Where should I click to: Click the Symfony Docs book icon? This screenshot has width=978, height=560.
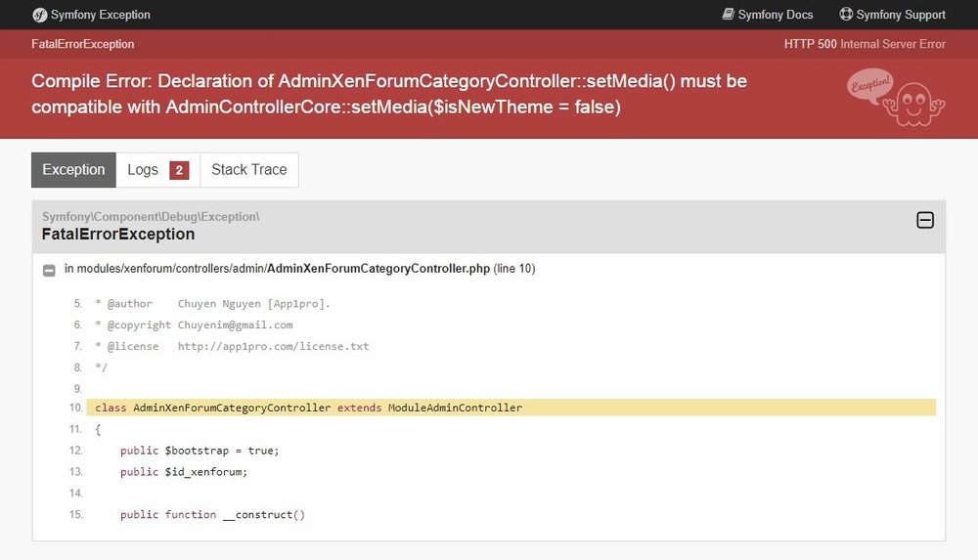point(728,15)
